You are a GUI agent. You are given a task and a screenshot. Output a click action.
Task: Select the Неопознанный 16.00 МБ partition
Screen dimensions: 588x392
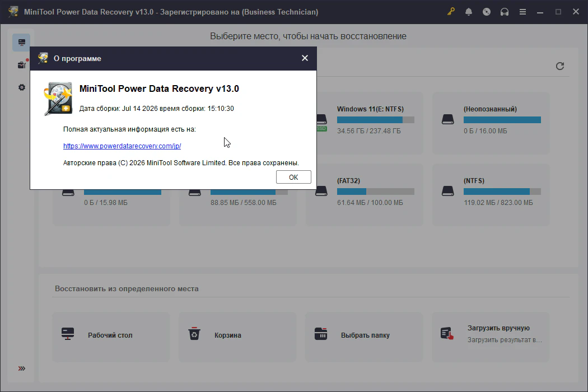[x=491, y=123]
